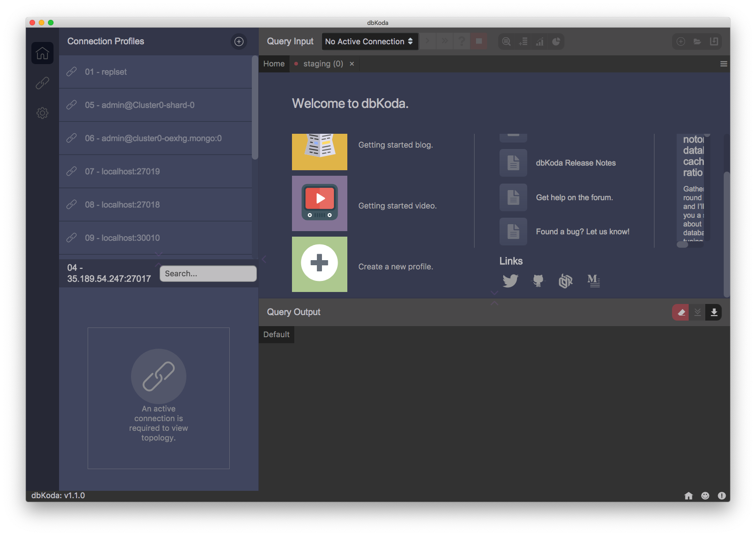Click the Create a new profile plus tile
The image size is (756, 536).
click(320, 264)
